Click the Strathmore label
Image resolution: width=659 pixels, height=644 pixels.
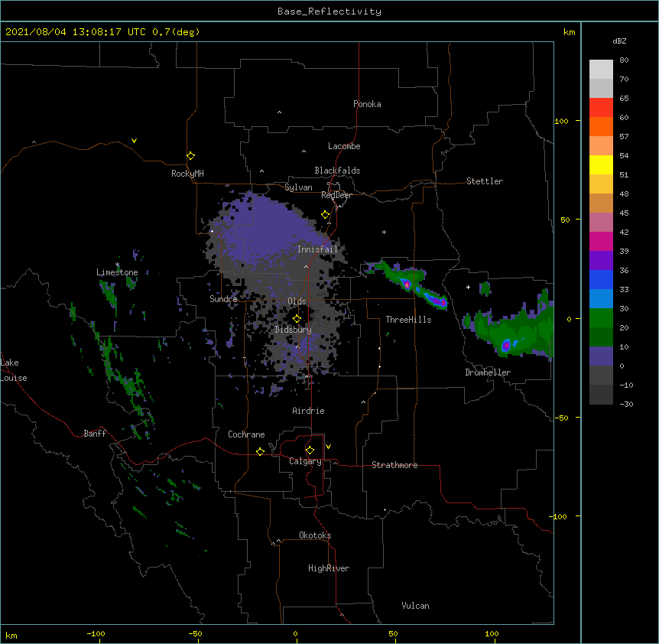point(394,465)
